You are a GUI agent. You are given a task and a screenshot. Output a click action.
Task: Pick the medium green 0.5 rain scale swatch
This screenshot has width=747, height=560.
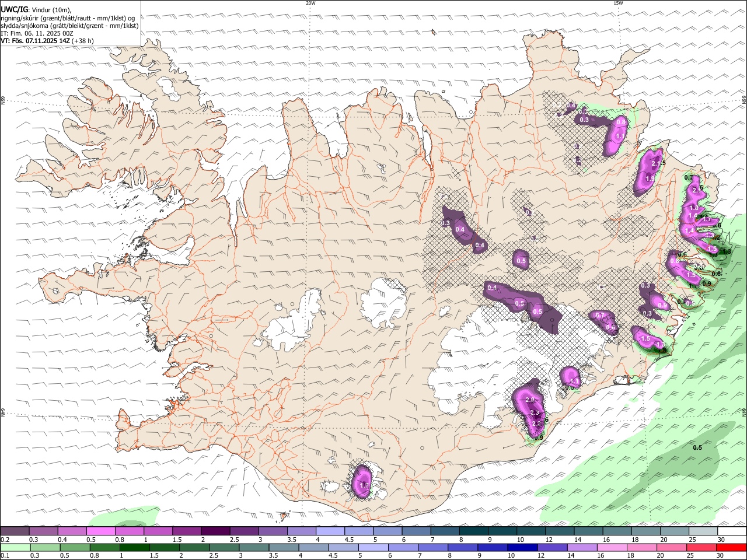[75, 547]
